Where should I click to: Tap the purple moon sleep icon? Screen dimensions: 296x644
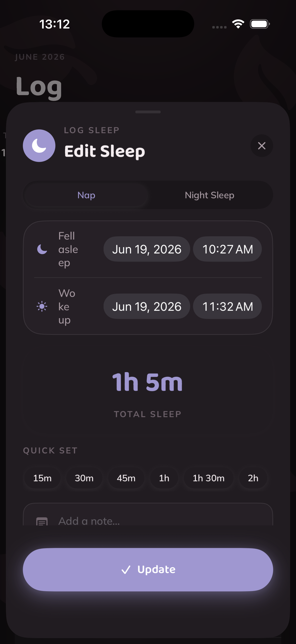click(39, 146)
